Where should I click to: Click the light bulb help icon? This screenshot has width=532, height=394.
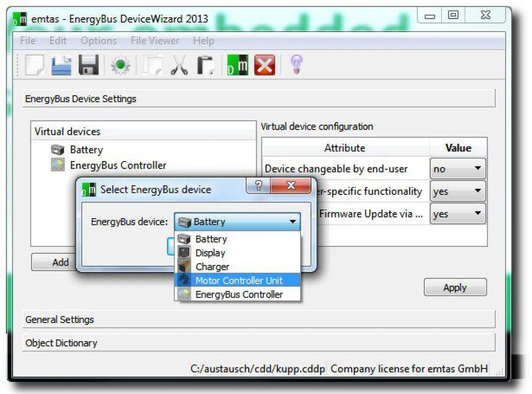click(296, 64)
